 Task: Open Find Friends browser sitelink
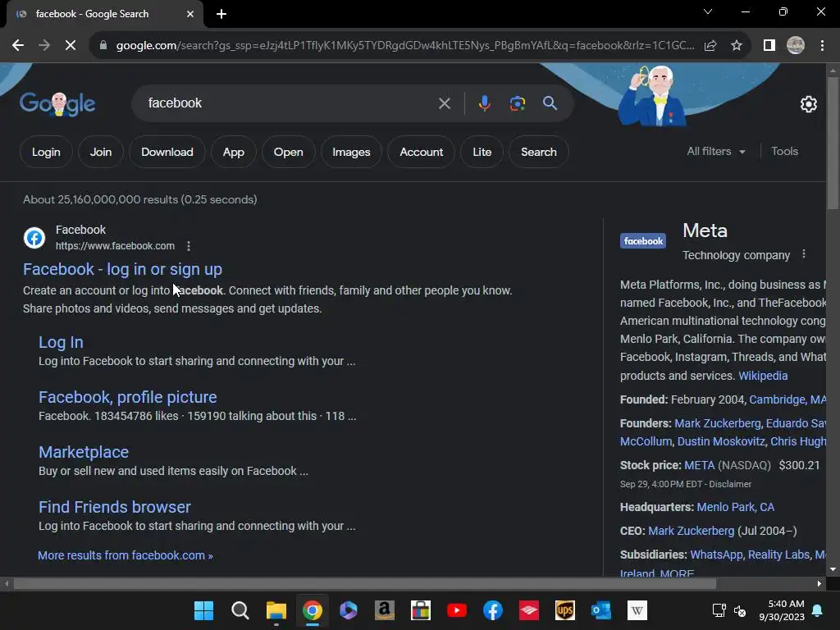[x=115, y=507]
